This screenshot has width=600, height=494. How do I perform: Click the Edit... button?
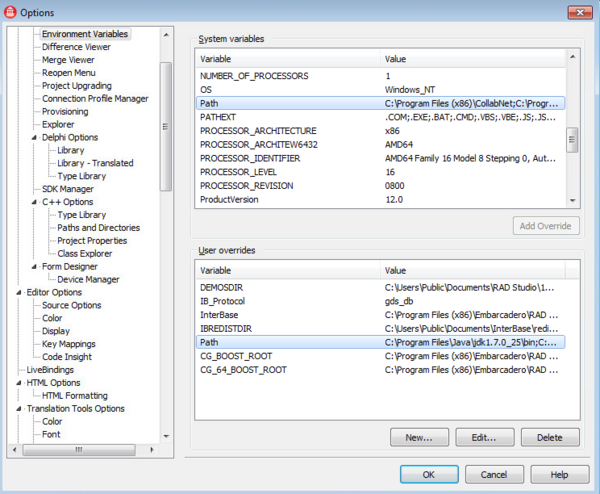(x=483, y=437)
